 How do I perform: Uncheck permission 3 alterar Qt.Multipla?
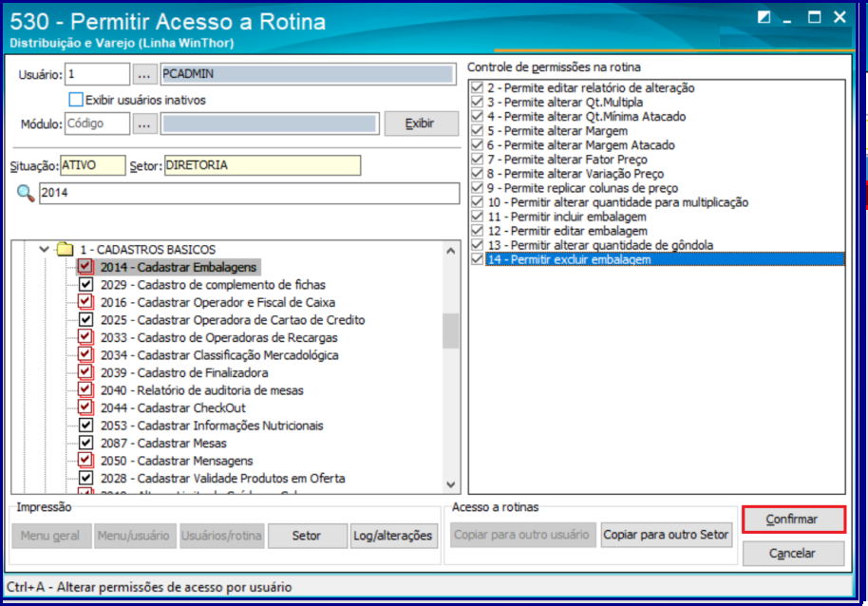pyautogui.click(x=477, y=102)
